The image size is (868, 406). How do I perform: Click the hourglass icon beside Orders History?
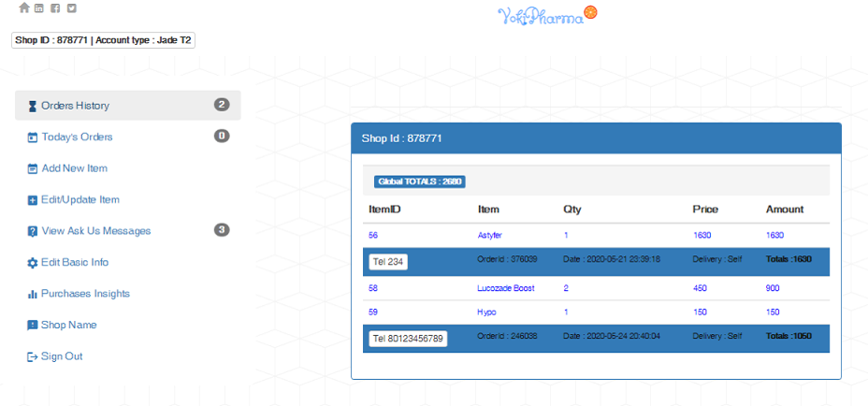tap(32, 106)
